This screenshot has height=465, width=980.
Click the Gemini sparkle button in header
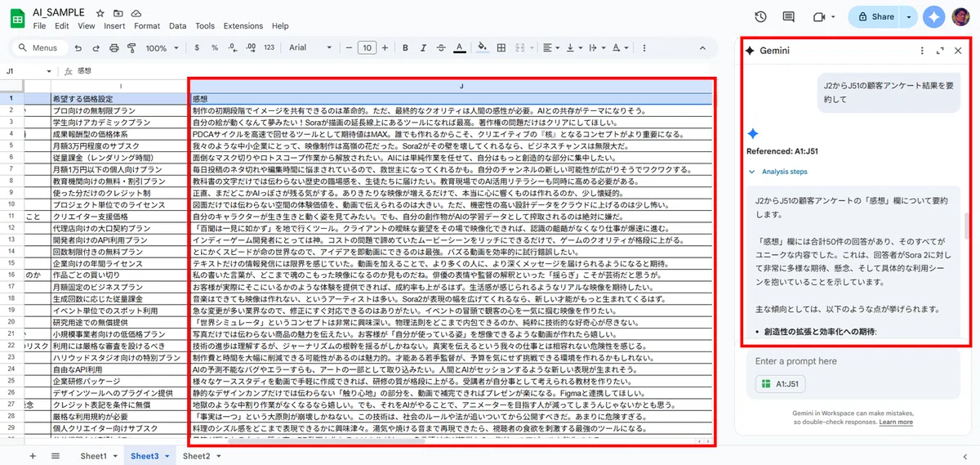[x=934, y=16]
